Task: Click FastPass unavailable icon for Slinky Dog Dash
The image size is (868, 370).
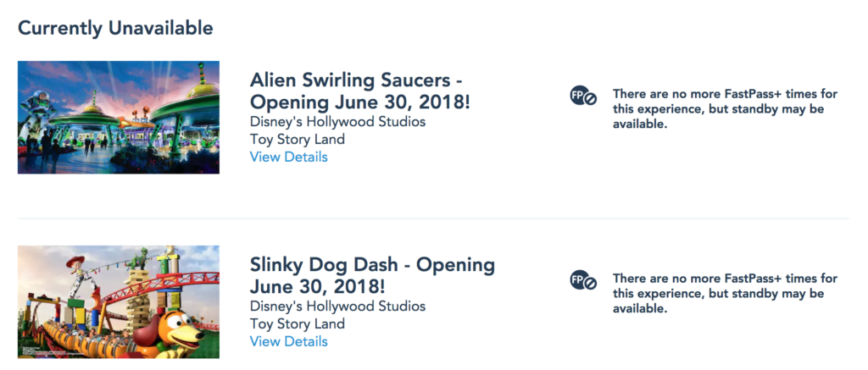Action: tap(583, 281)
